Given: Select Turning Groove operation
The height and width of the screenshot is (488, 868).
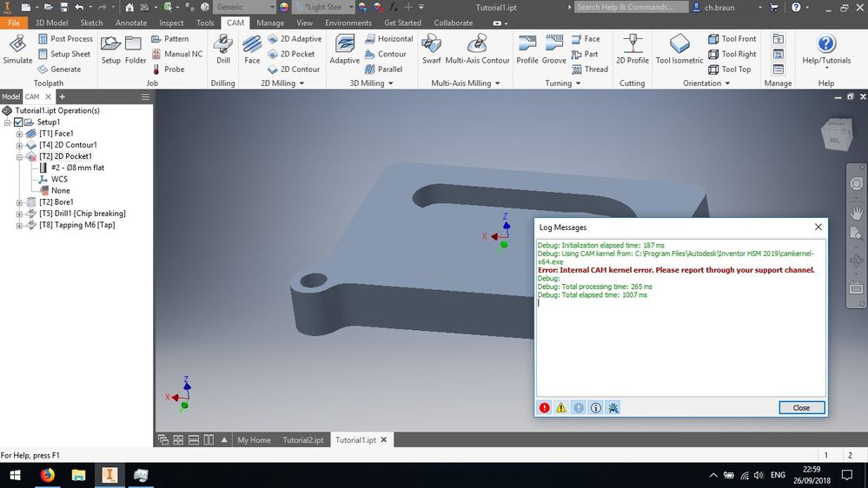Looking at the screenshot, I should [553, 49].
